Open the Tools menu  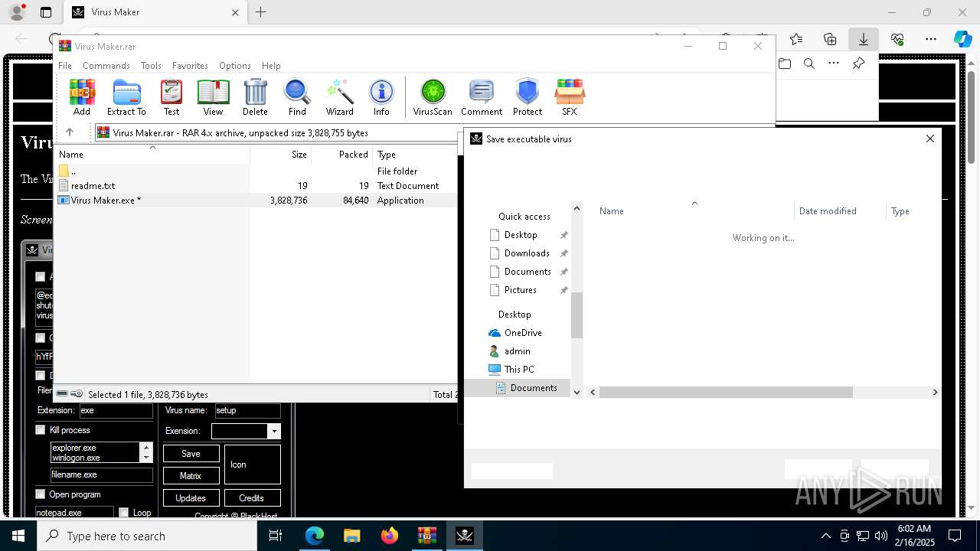click(x=151, y=66)
